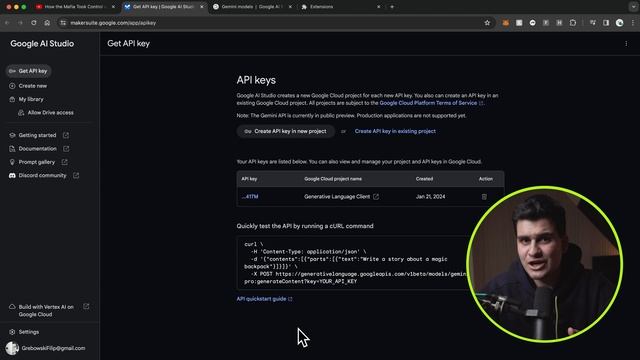Expand the tab search dropdown arrow

coord(633,7)
